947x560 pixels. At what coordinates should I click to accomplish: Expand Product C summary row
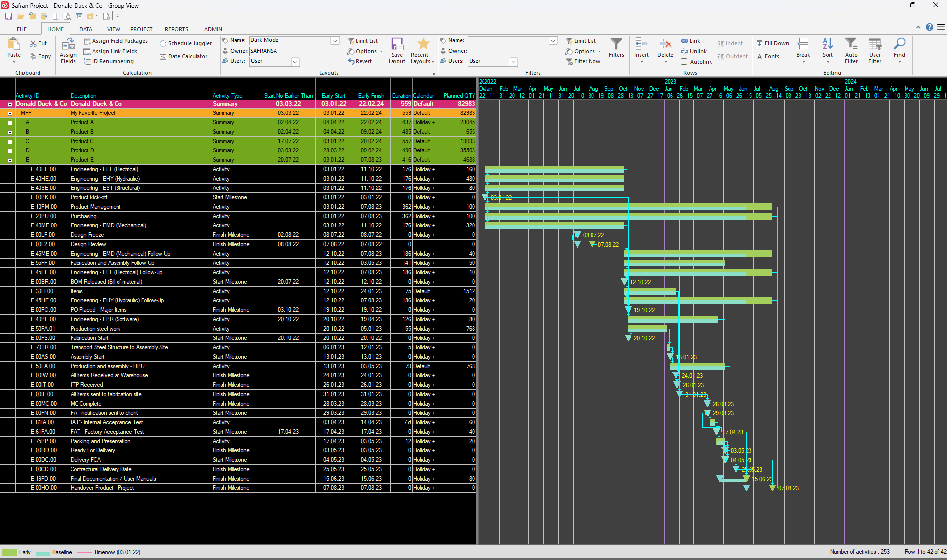pyautogui.click(x=10, y=142)
